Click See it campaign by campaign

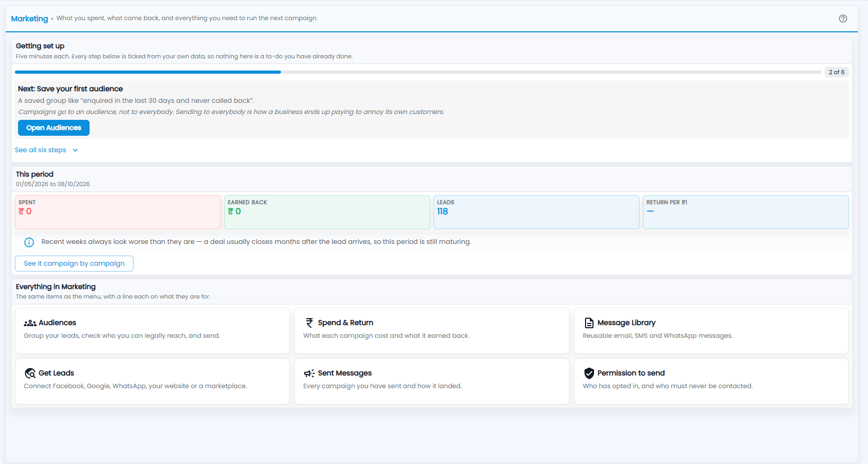pyautogui.click(x=74, y=264)
